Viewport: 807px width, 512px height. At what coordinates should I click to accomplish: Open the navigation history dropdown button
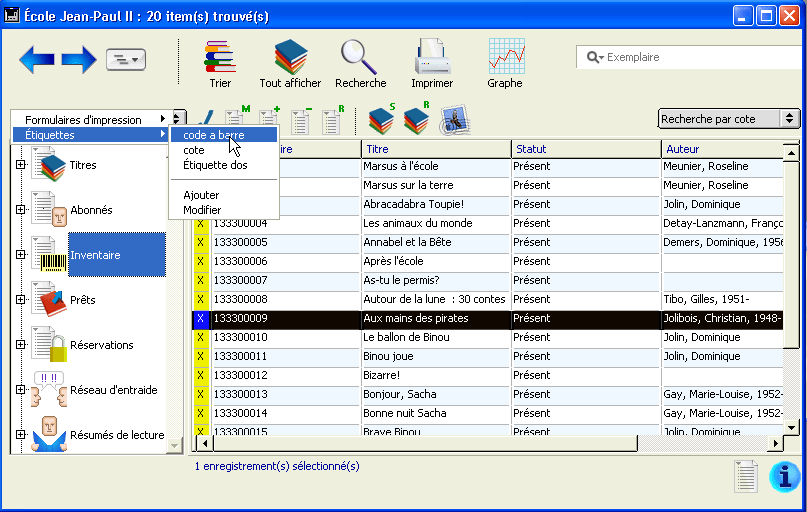(x=126, y=60)
